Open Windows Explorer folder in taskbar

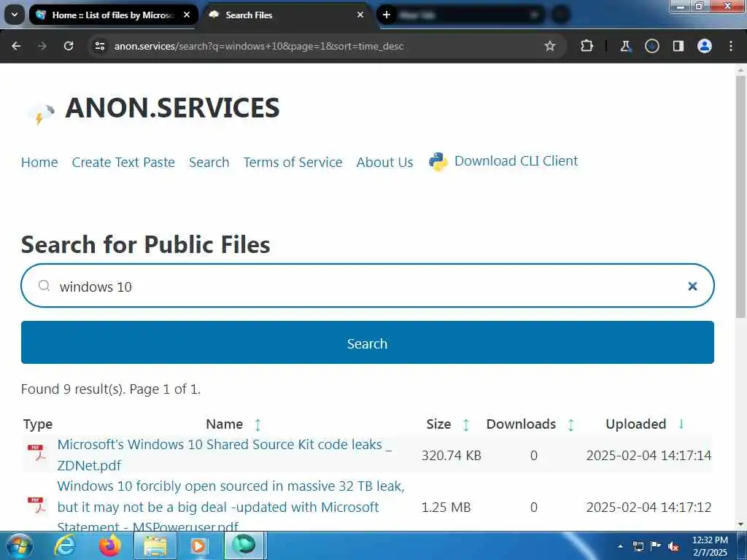(155, 545)
